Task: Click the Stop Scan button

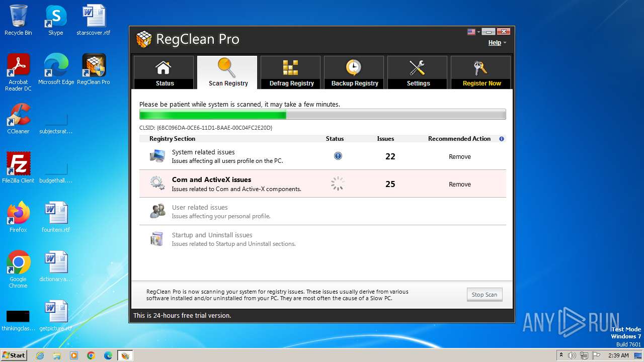Action: tap(485, 295)
